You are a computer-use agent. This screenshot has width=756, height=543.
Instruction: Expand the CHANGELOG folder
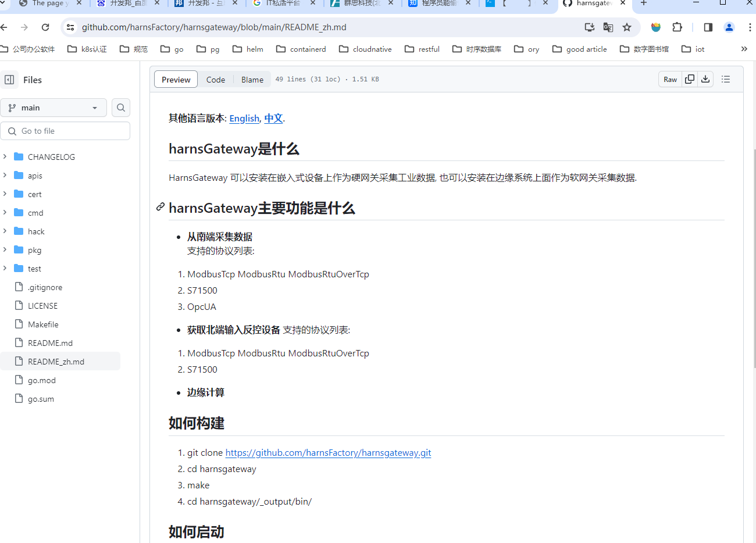click(x=5, y=157)
